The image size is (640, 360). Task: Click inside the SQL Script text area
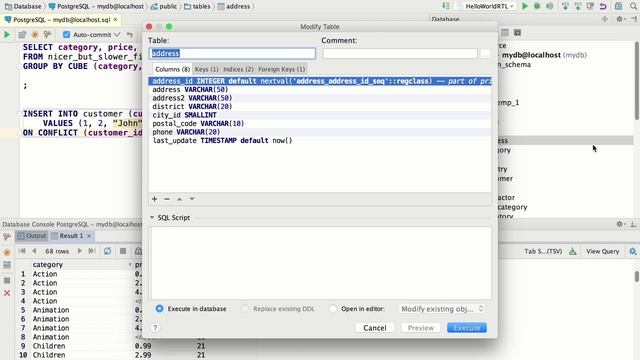coord(321,263)
